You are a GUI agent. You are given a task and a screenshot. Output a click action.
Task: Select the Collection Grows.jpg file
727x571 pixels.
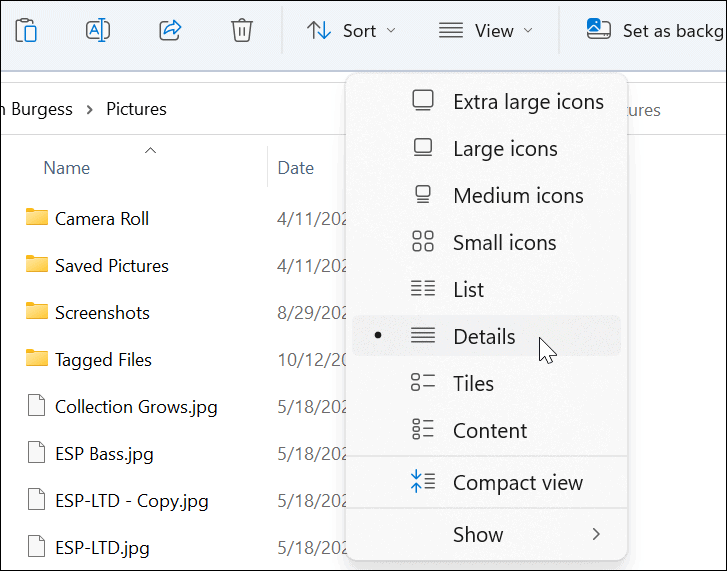click(x=136, y=407)
